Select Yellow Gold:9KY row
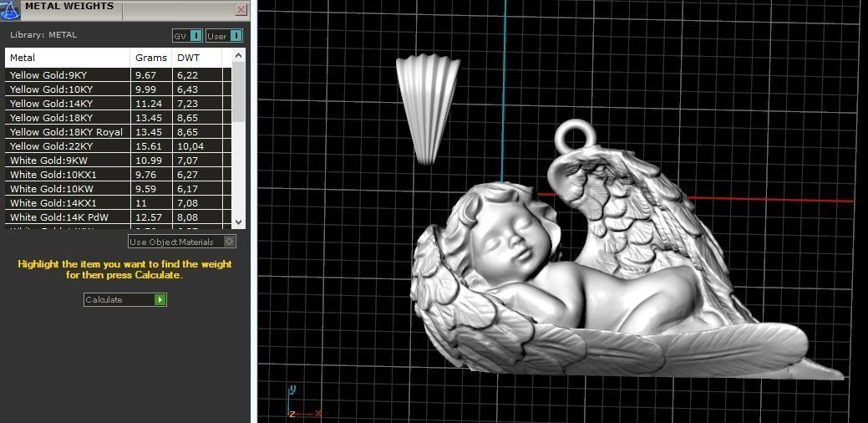 pos(118,74)
